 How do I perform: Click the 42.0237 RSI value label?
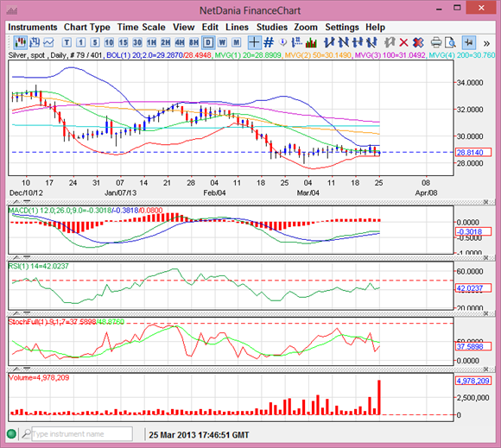coord(473,288)
